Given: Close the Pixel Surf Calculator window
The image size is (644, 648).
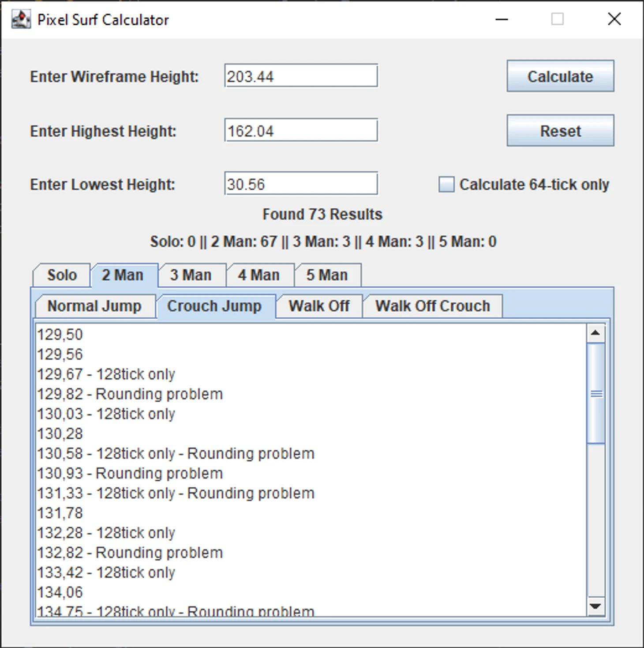Looking at the screenshot, I should point(614,19).
